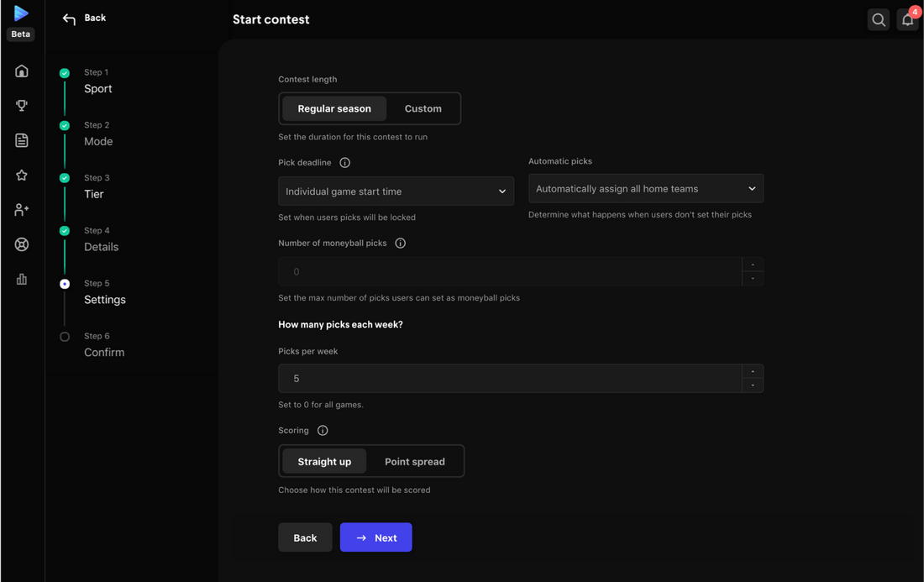
Task: Choose Point spread scoring
Action: pos(415,461)
